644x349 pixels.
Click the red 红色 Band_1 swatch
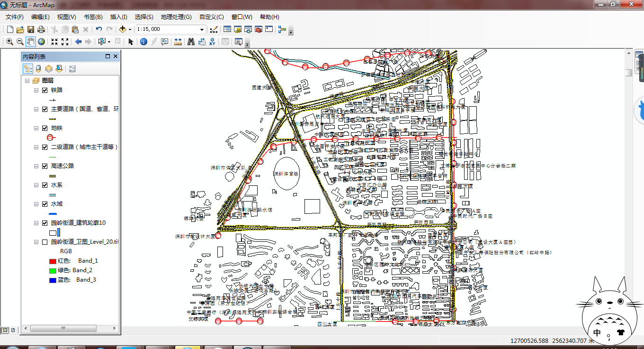click(x=53, y=261)
